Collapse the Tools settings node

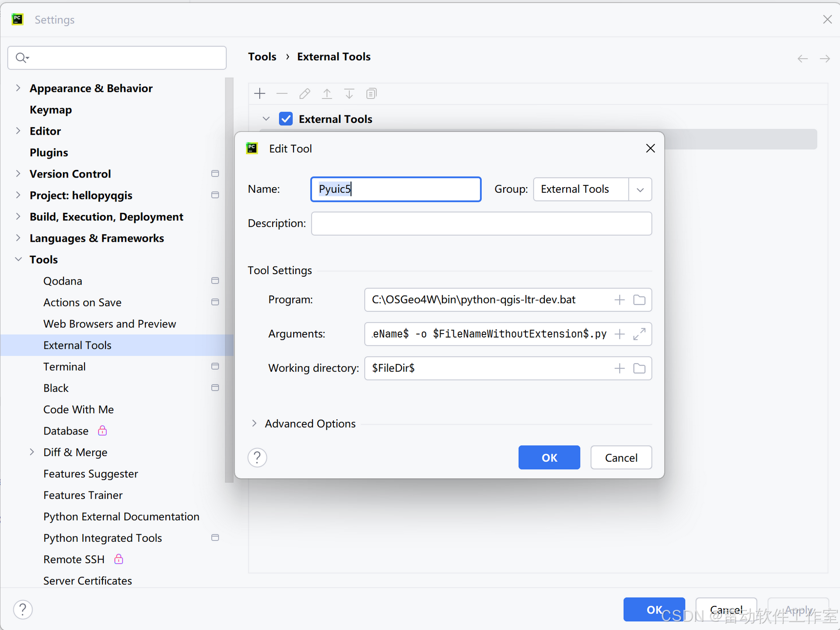18,259
